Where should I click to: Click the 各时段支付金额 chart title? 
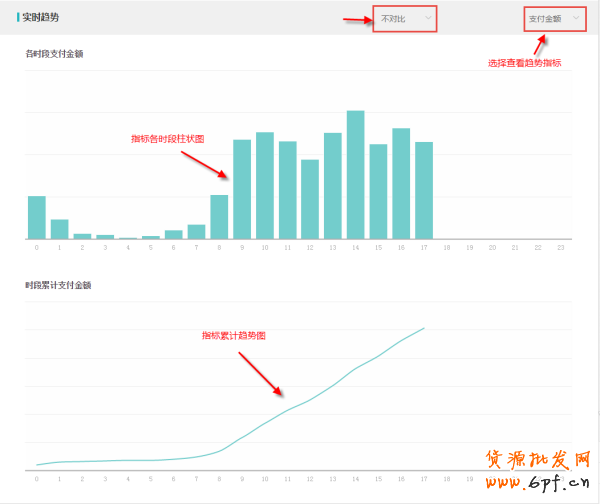tap(54, 54)
